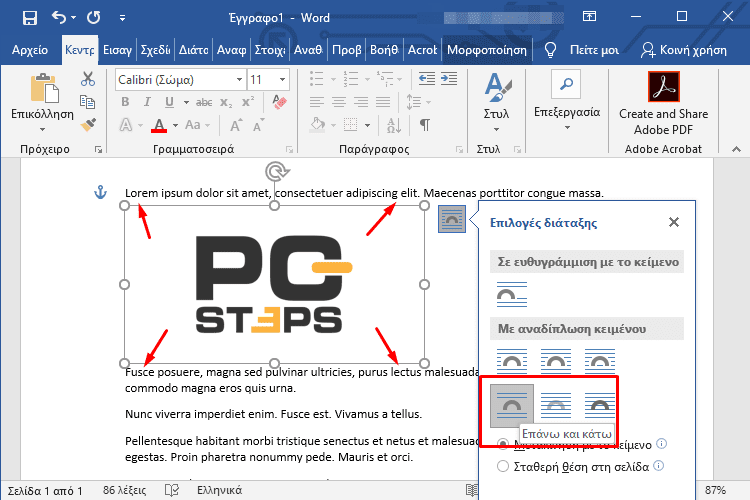Start a numbered list

click(x=351, y=78)
